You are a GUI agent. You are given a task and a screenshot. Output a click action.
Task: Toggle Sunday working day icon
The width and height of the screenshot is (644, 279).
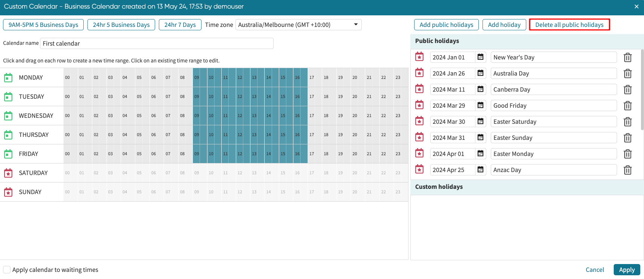8,192
